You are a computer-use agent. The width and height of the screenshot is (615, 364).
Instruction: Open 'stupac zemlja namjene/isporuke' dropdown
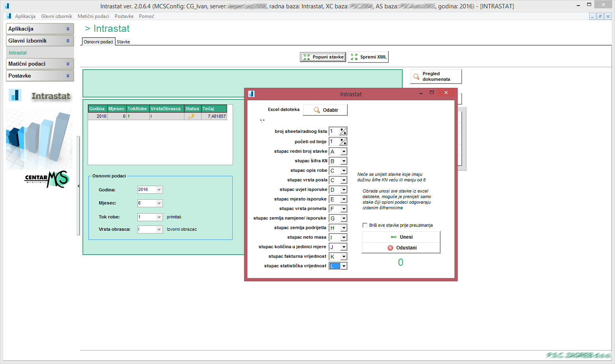pos(344,218)
